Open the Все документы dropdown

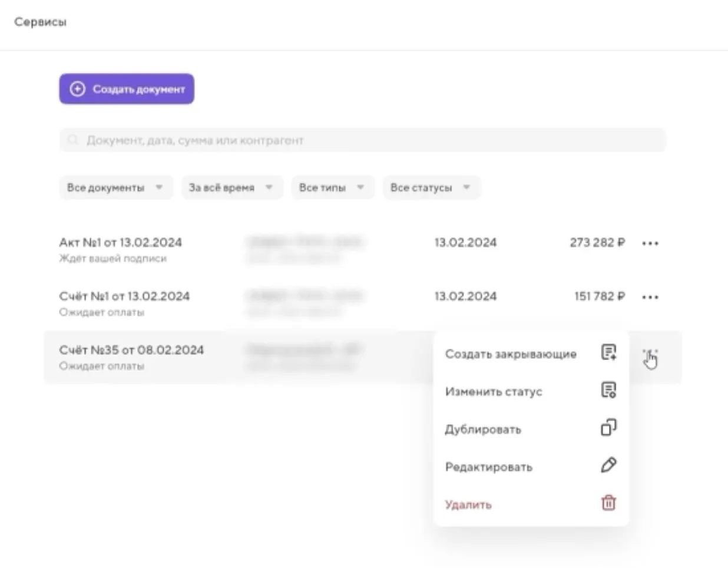(x=115, y=187)
